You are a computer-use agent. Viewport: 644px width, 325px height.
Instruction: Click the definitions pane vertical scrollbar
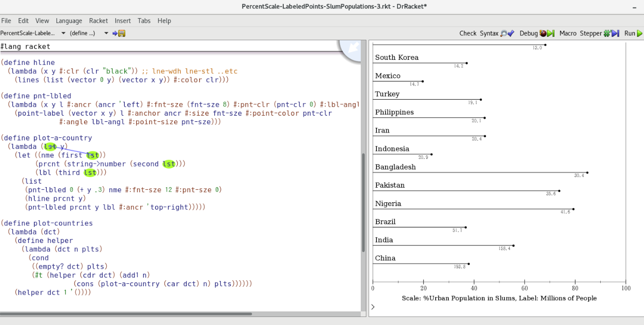click(x=364, y=201)
